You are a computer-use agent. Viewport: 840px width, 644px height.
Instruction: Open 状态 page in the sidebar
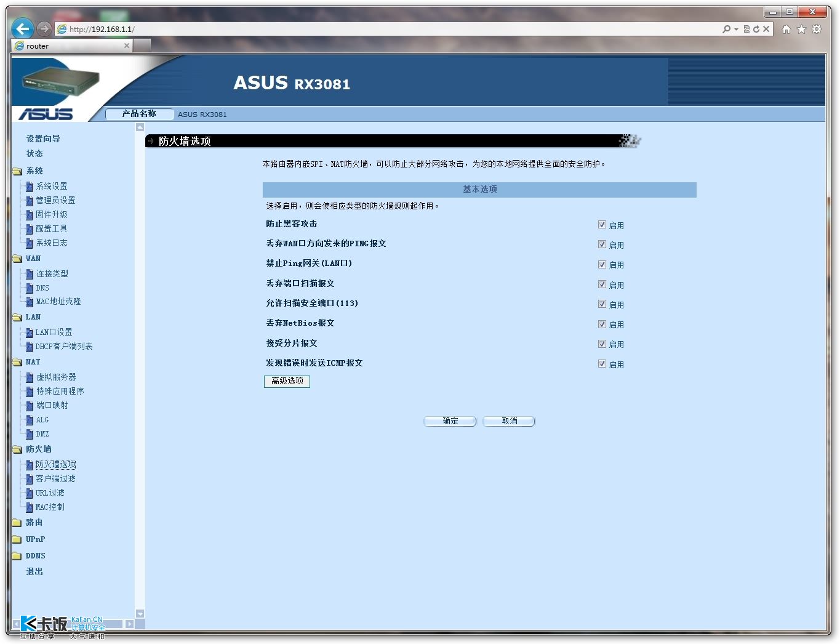[x=34, y=153]
